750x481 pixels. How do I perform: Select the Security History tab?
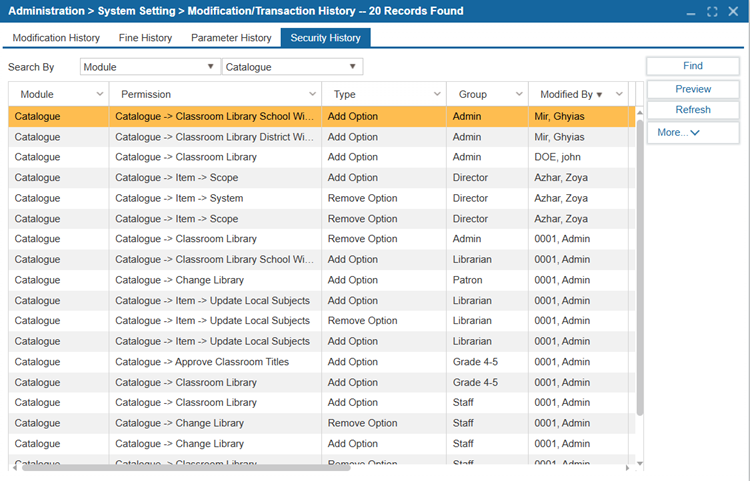click(325, 38)
